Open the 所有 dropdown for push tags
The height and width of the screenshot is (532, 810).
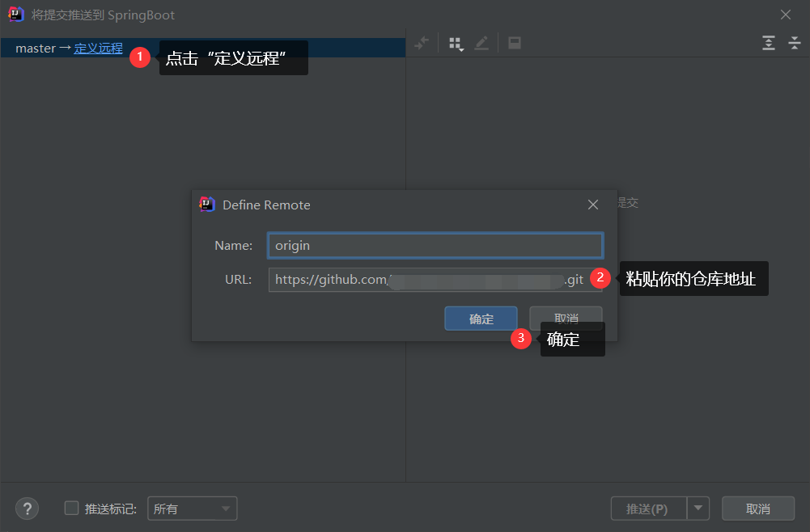click(192, 509)
